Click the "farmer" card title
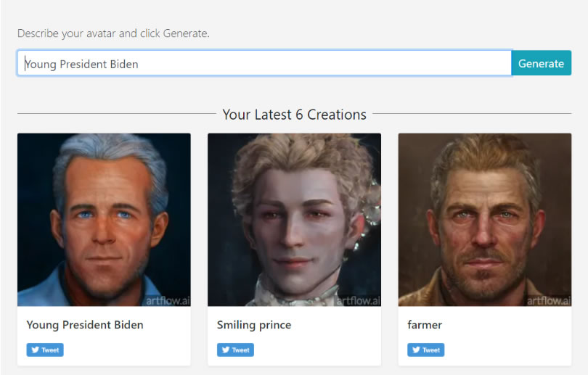The width and height of the screenshot is (588, 375). [425, 325]
